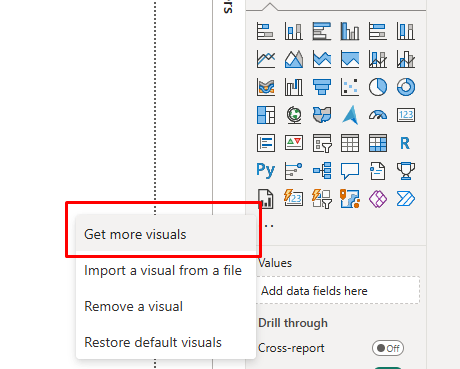Select the map globe visual
460x369 pixels.
pyautogui.click(x=294, y=115)
